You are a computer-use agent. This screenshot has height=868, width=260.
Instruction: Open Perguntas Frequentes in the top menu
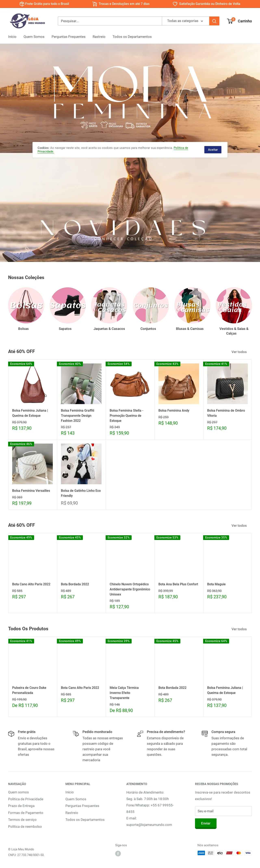[68, 37]
